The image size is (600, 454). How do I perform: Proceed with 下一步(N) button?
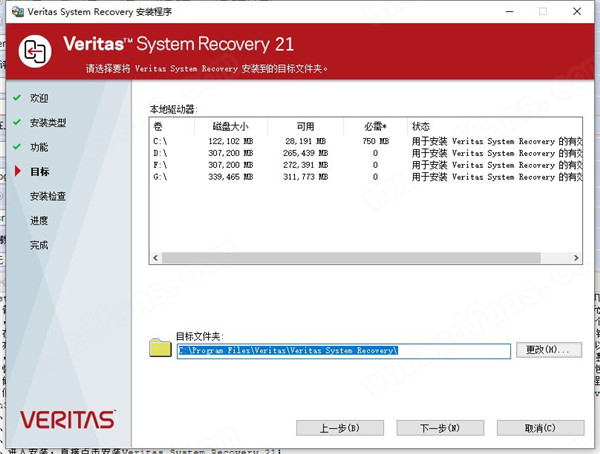(x=440, y=428)
